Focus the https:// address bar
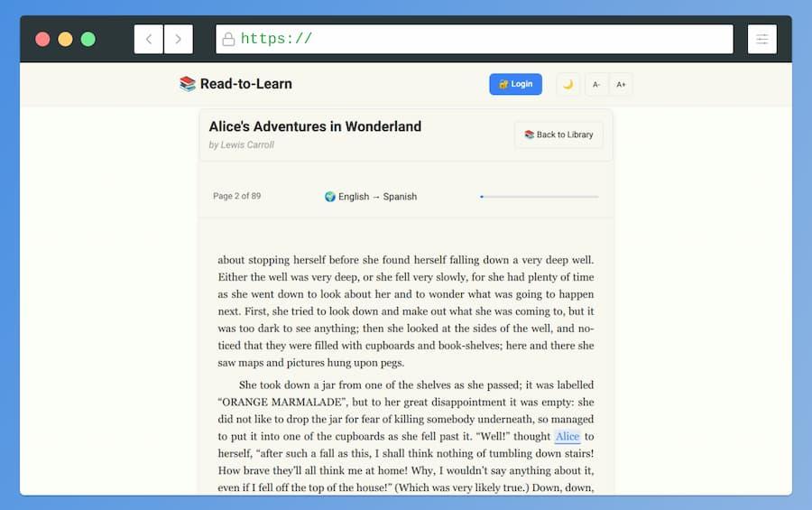Image resolution: width=812 pixels, height=510 pixels. (x=474, y=39)
